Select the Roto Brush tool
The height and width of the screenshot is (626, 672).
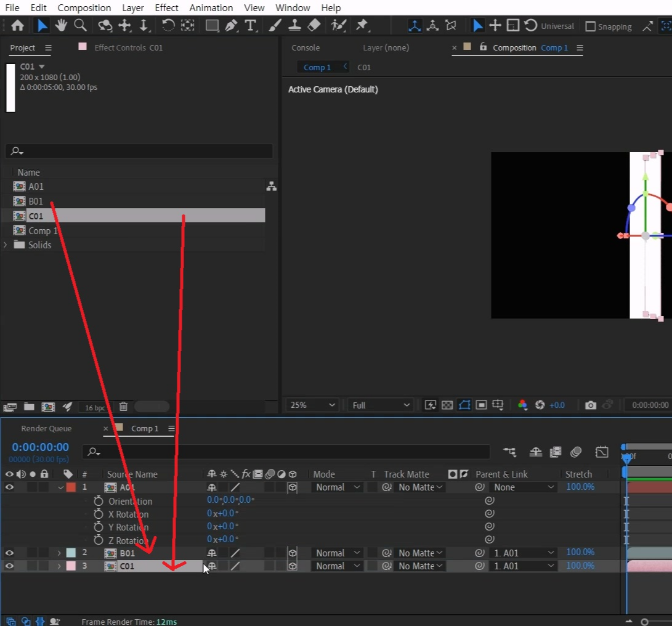point(339,26)
